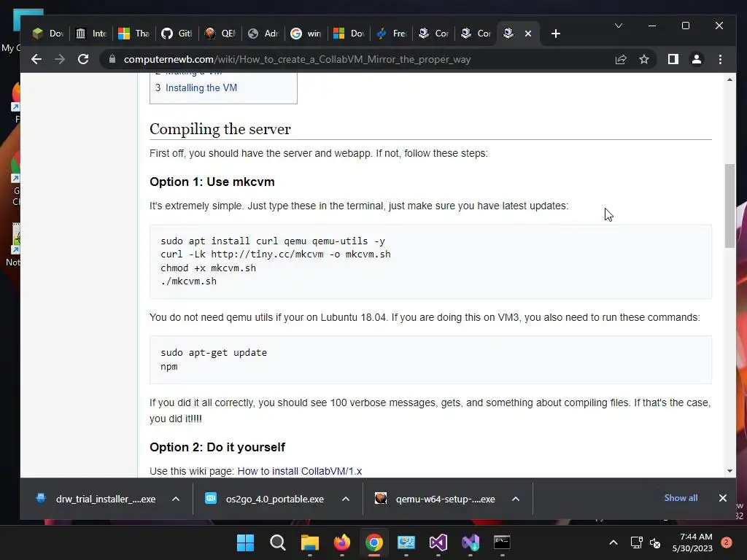Click the browser forward arrow
Image resolution: width=747 pixels, height=560 pixels.
coord(60,59)
